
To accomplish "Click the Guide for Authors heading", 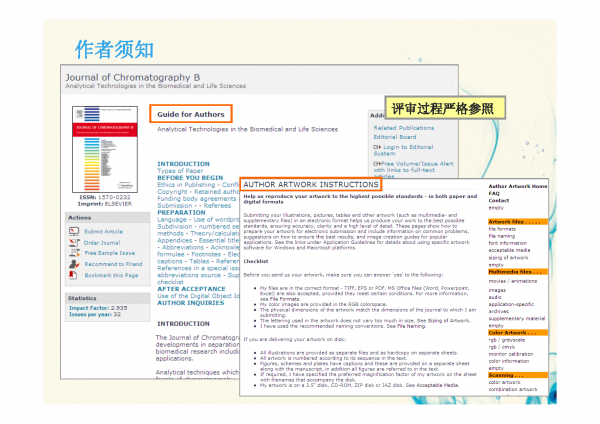I will pos(191,114).
